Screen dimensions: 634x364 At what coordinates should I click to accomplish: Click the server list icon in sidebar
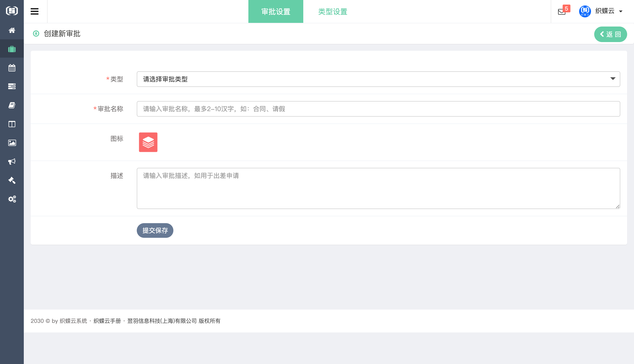(x=12, y=86)
